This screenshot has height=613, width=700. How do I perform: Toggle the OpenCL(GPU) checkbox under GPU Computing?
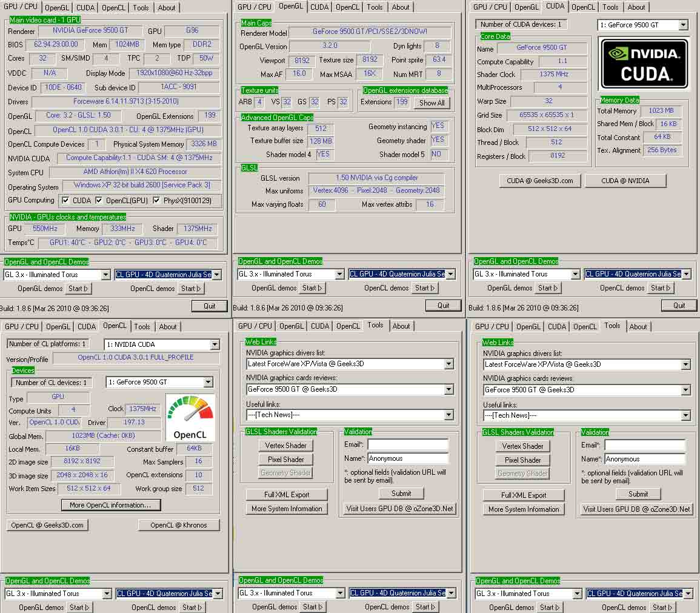pos(99,201)
